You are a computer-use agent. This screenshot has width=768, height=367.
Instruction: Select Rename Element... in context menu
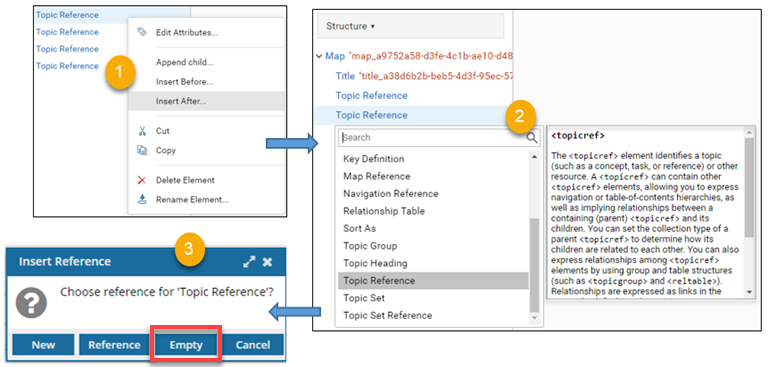[x=192, y=199]
